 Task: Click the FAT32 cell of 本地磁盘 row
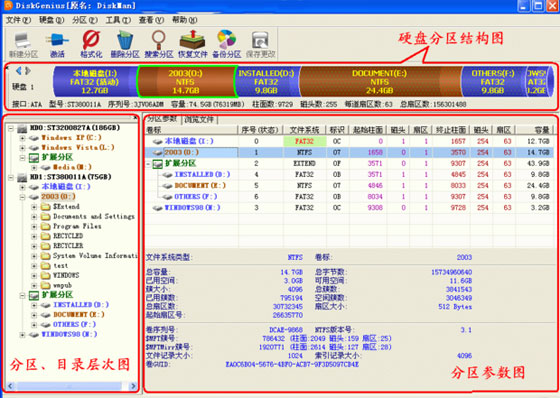coord(305,141)
